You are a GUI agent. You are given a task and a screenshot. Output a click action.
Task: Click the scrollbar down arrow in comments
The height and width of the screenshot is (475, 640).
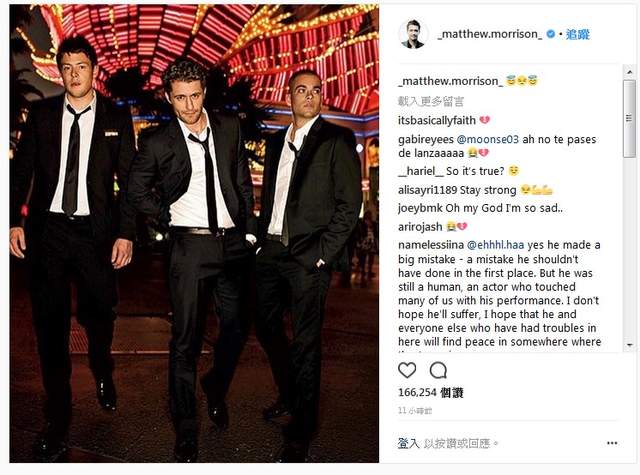click(x=629, y=345)
